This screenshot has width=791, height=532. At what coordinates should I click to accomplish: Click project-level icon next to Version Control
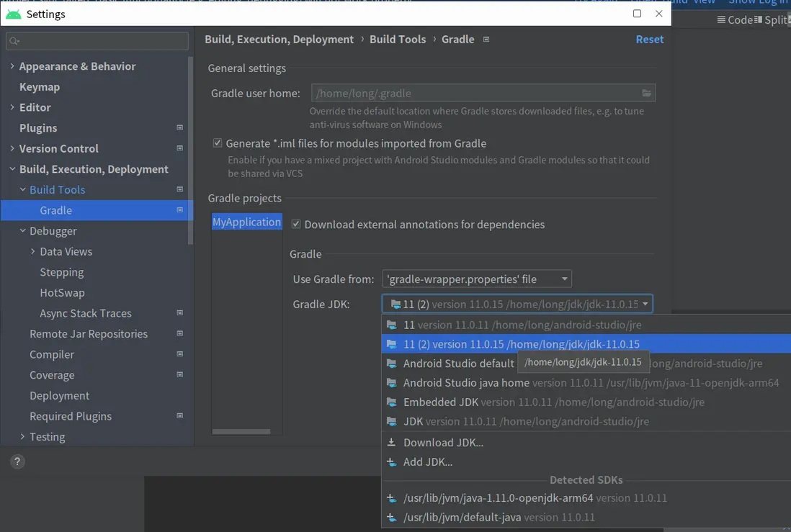coord(179,148)
